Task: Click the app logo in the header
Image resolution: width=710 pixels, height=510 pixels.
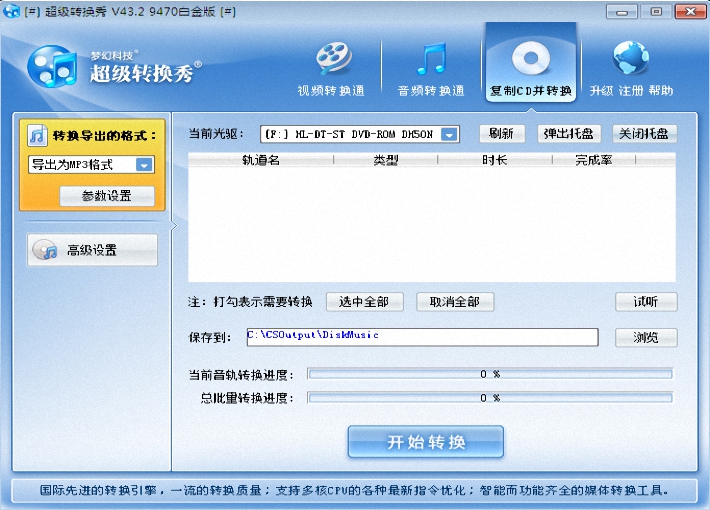Action: [52, 67]
